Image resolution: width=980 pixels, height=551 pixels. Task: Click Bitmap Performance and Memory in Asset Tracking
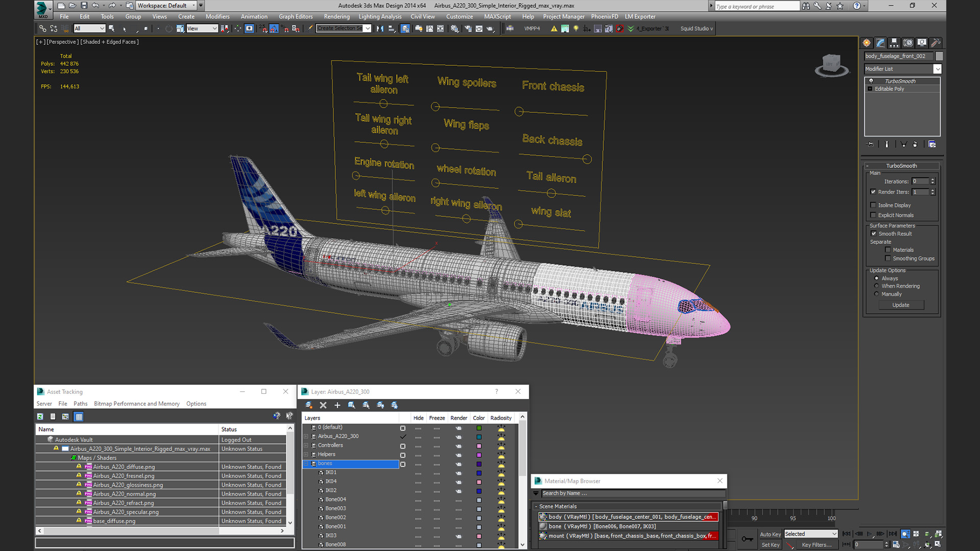tap(137, 404)
